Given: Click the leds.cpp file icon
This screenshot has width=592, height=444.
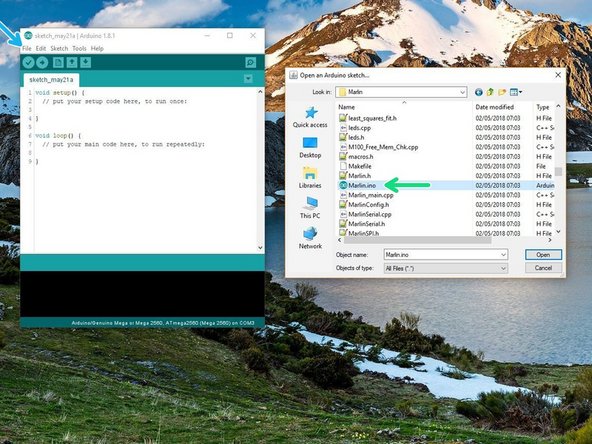Looking at the screenshot, I should point(343,128).
